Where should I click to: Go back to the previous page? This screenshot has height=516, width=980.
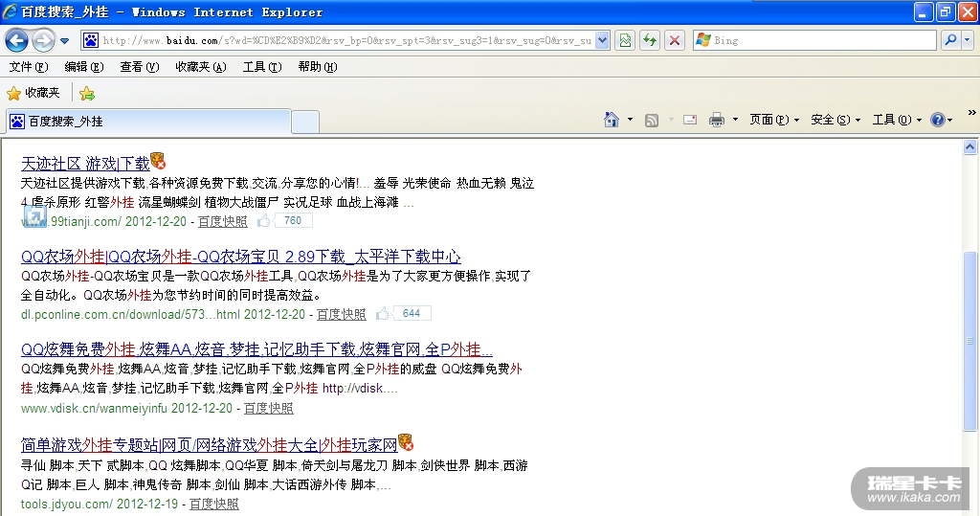(x=17, y=40)
